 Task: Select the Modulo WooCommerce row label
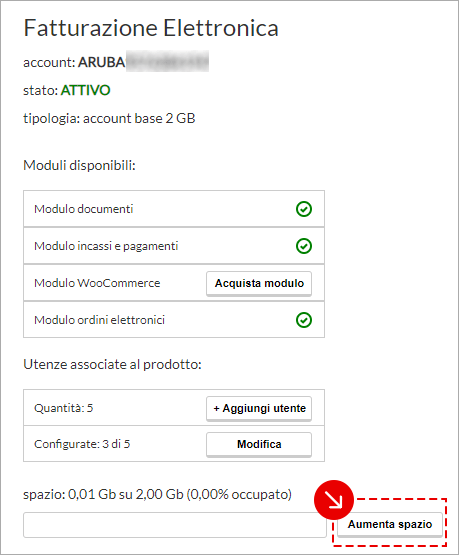pos(97,283)
